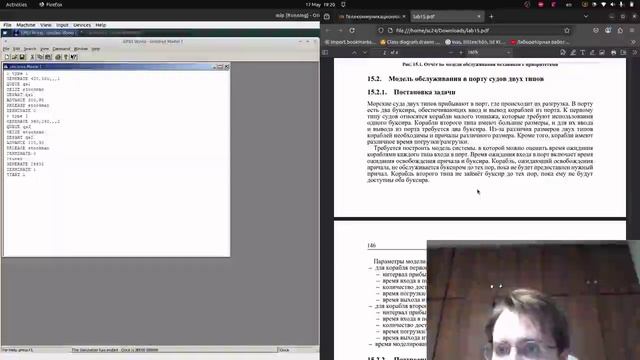Select the PDF add text tool
Image resolution: width=640 pixels, height=360 pixels.
pos(582,52)
